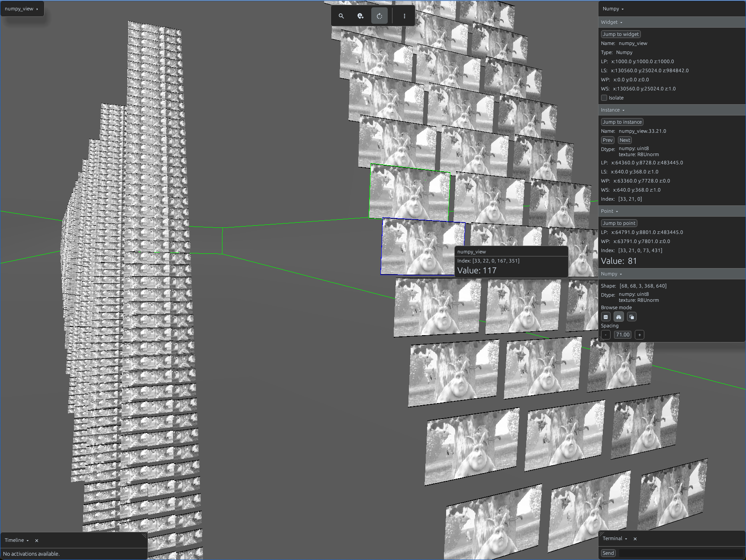Screen dimensions: 746x560
Task: Click the Shape value [68, 68, 3, 368, 640]
Action: (643, 286)
